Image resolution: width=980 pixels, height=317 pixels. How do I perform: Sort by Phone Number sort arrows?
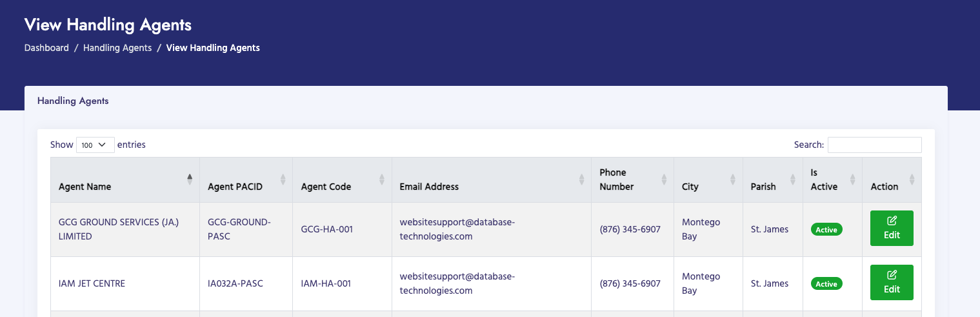click(665, 179)
